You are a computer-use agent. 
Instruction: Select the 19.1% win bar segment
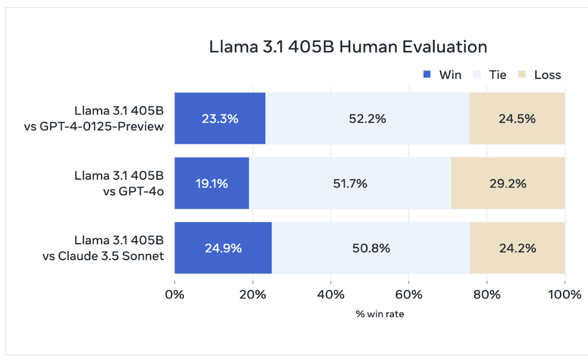tap(212, 183)
